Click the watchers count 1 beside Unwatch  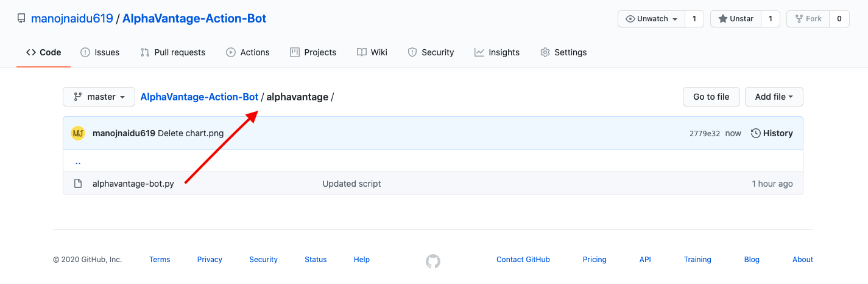(694, 19)
